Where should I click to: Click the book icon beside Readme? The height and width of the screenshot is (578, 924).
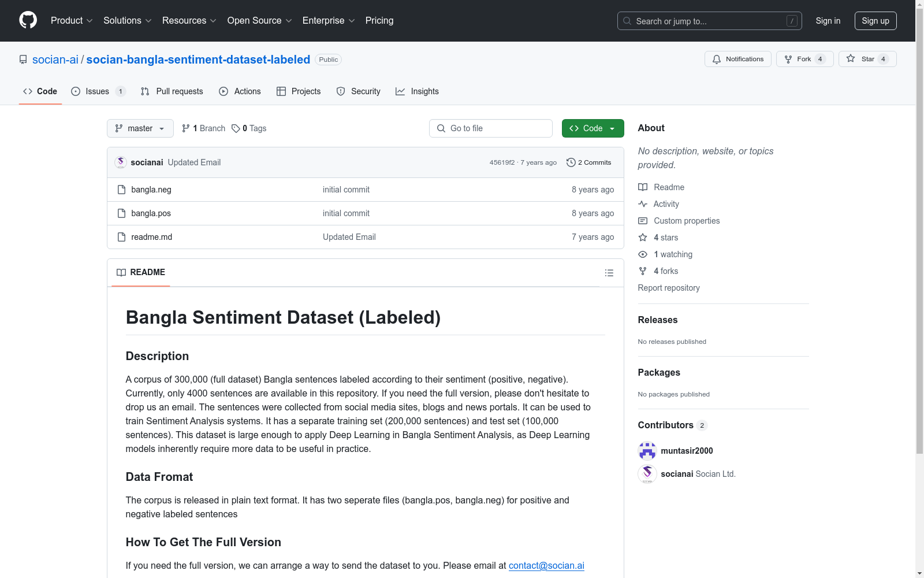click(643, 187)
